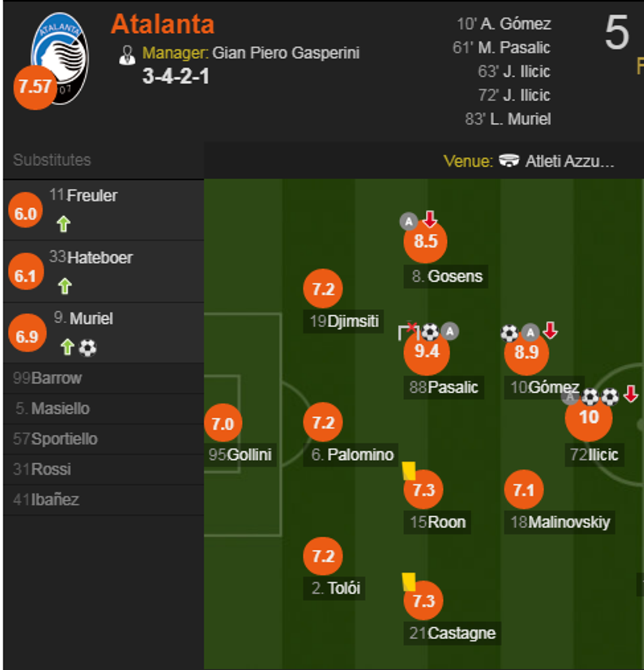Click Gollini's 7.0 rating circle
The image size is (644, 670).
[x=223, y=424]
